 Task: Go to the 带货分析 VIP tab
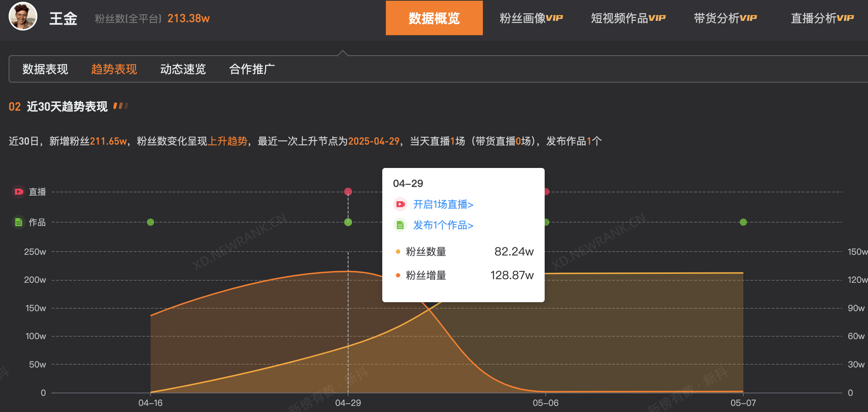tap(725, 18)
